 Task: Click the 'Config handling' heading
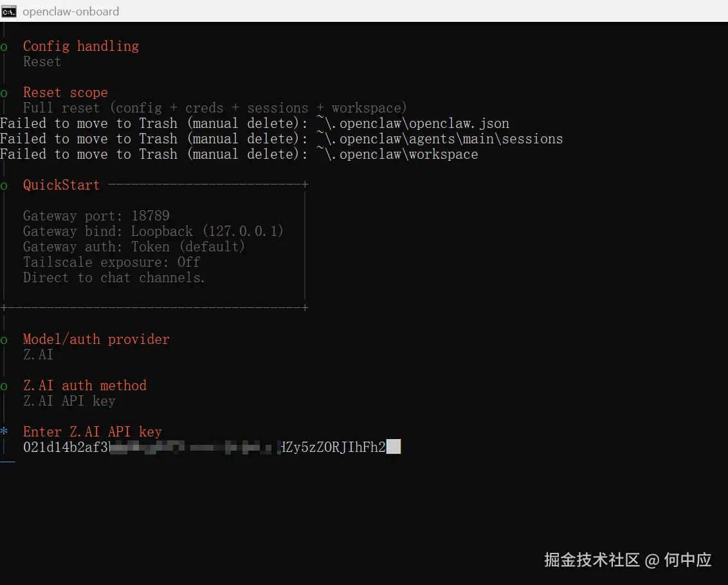click(x=81, y=46)
